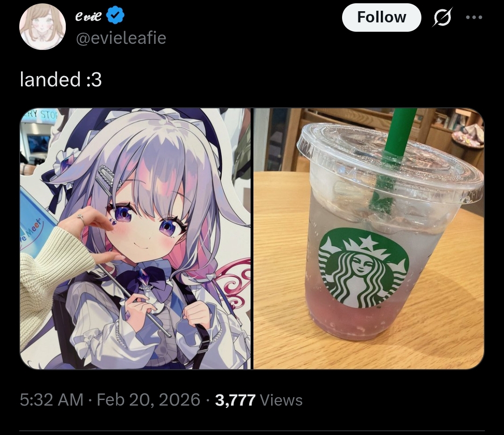View the 3,777 Views count
This screenshot has height=435, width=504.
click(x=259, y=400)
